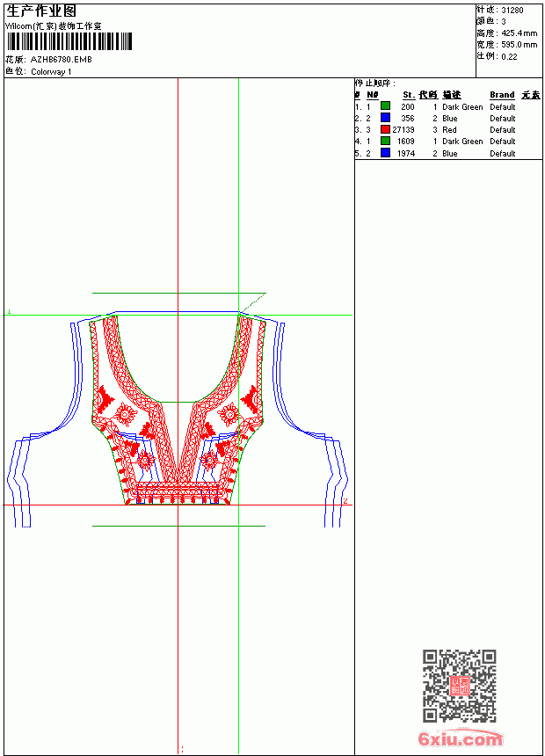Click 'Default' brand in the Red row
This screenshot has height=756, width=545.
(x=503, y=130)
